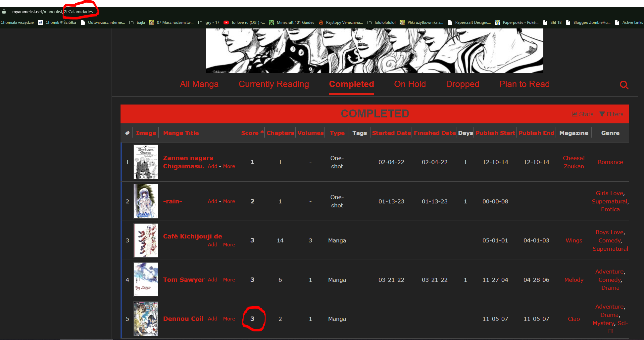Open the Dennou Coil cover thumbnail

point(146,319)
